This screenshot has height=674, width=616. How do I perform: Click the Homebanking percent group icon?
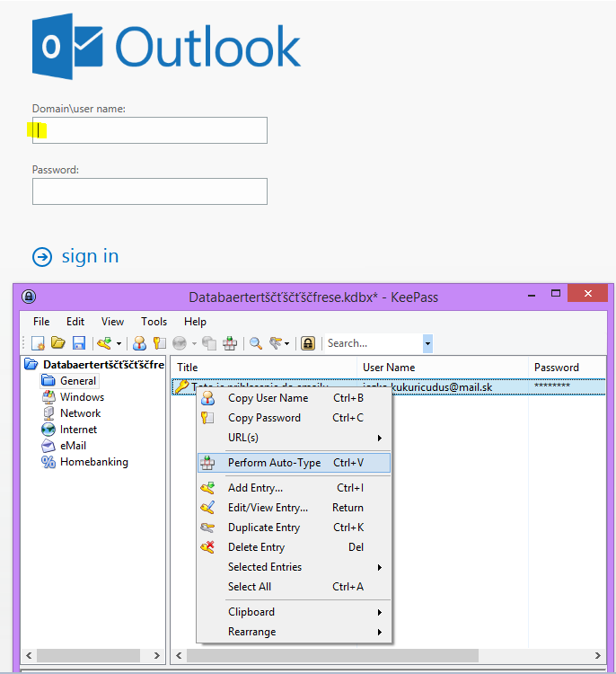click(x=48, y=462)
